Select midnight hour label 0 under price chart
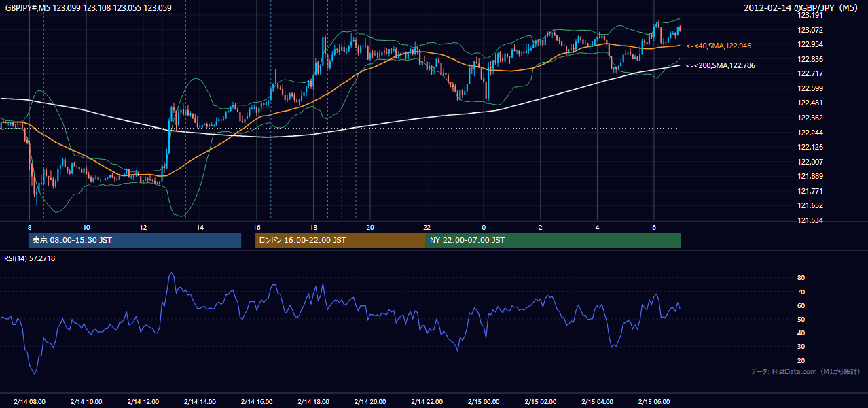 [x=484, y=227]
